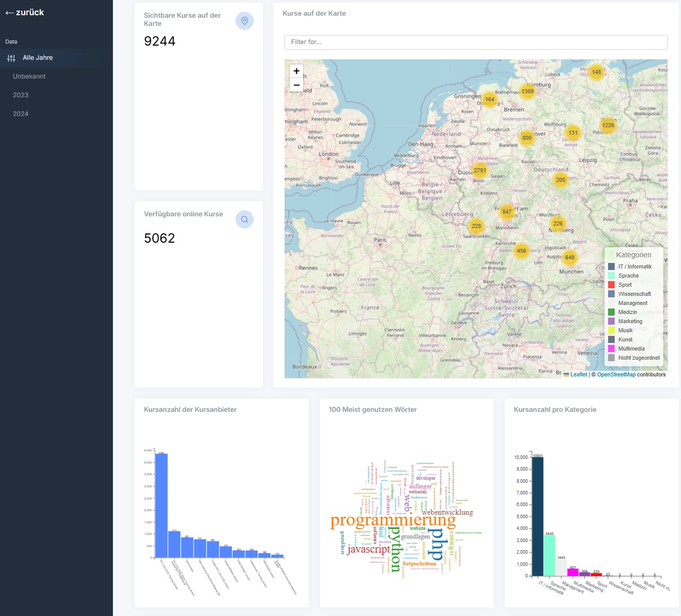This screenshot has height=616, width=681.
Task: Zoom out on the map with the minus control
Action: click(296, 85)
